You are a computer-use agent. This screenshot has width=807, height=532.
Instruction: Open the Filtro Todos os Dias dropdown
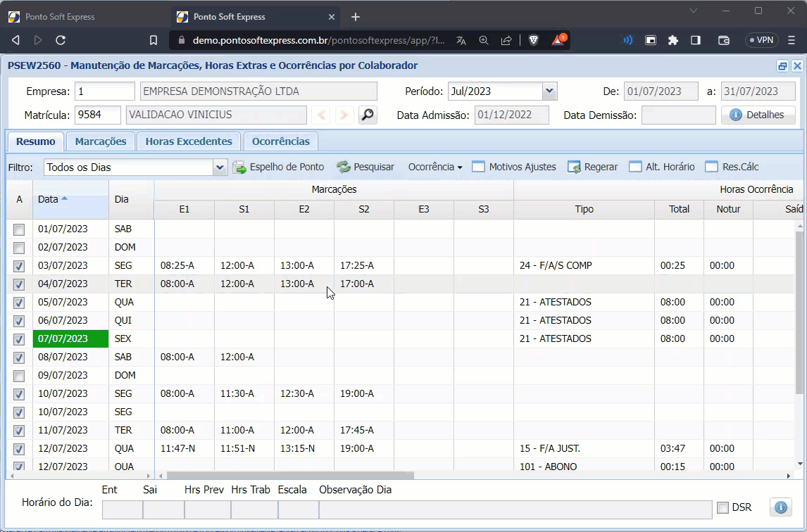click(x=220, y=167)
